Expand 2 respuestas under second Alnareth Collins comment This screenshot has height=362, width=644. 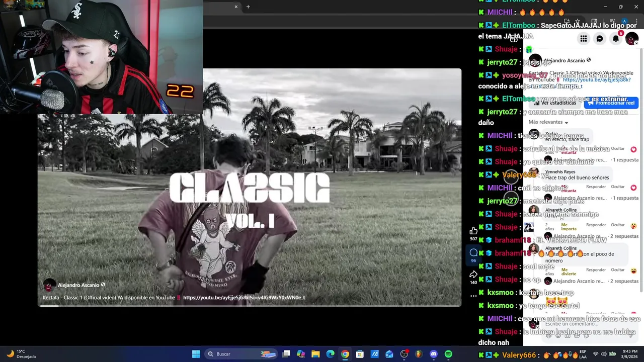[x=624, y=281]
